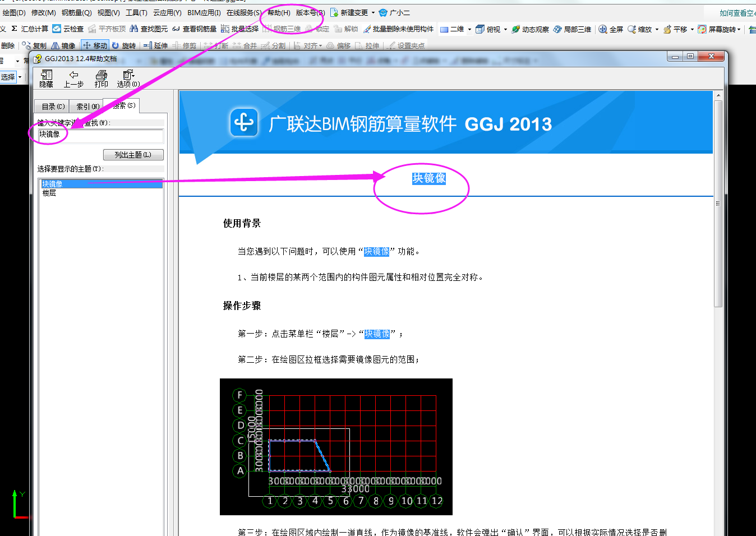
Task: Click the 操作步骤 section heading
Action: tap(242, 306)
